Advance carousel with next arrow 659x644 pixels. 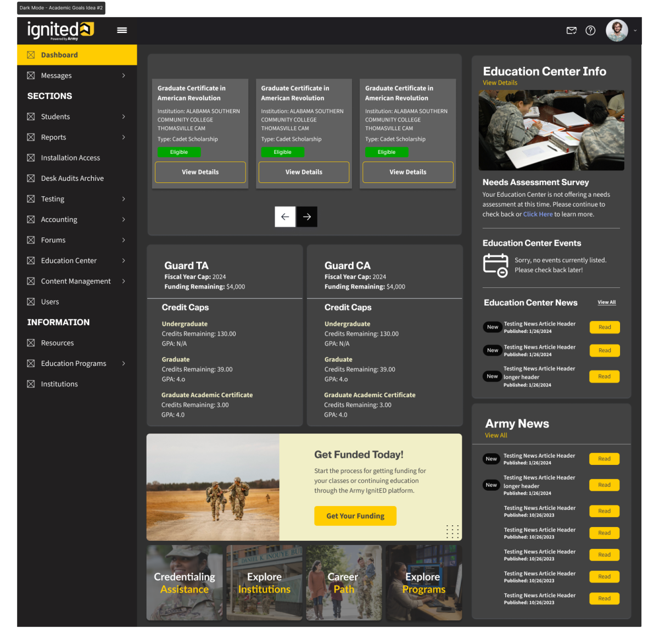point(307,217)
